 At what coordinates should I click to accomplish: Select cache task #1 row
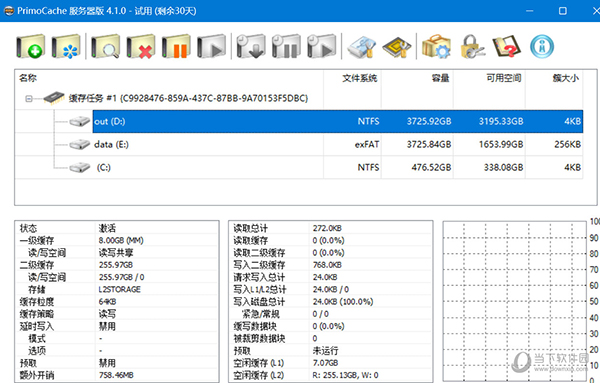pyautogui.click(x=188, y=98)
